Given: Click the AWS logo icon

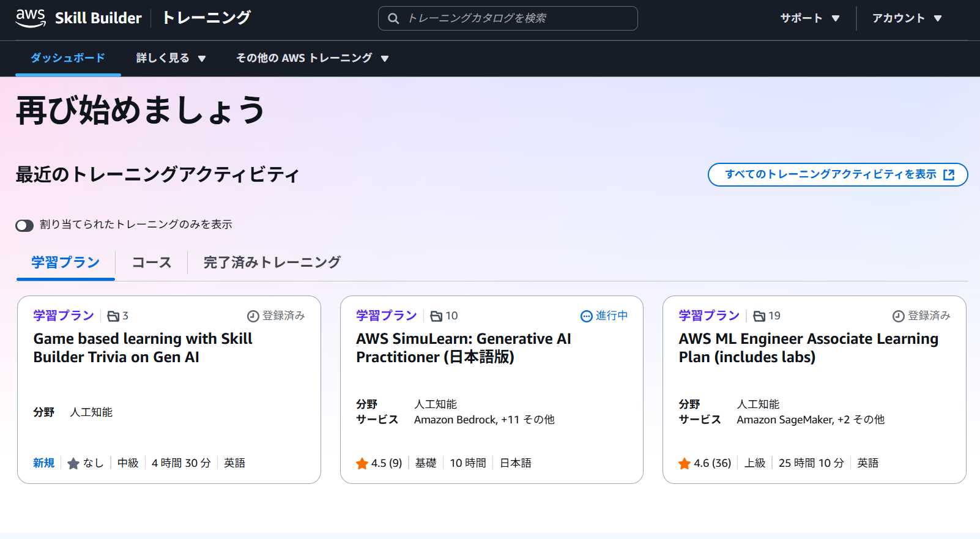Looking at the screenshot, I should (31, 18).
